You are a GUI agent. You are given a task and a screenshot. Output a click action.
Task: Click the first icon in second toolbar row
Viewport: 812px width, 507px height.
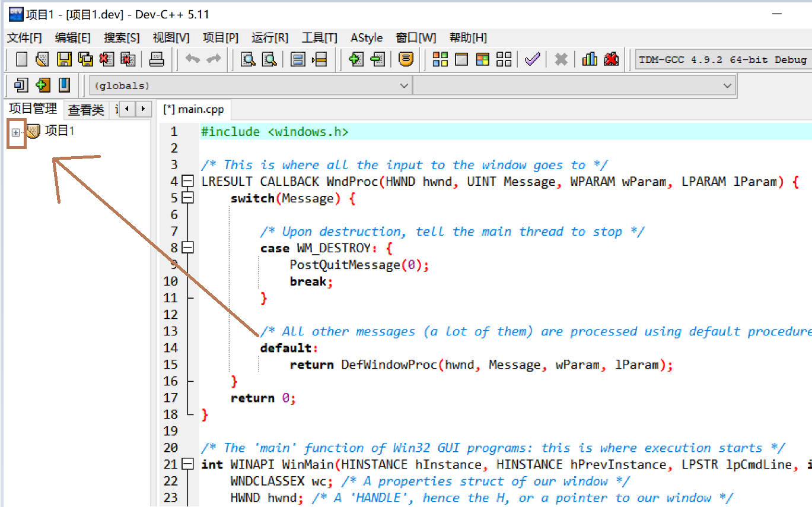click(x=21, y=85)
